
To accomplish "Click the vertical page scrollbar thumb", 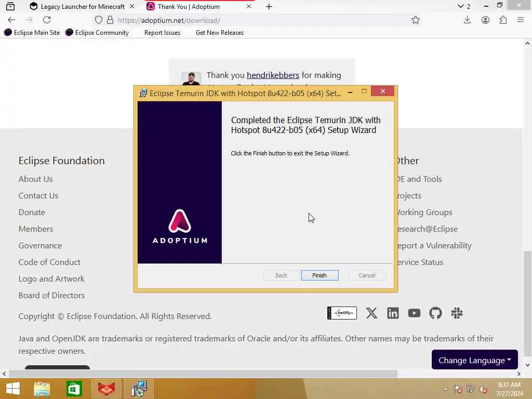I will 527,303.
